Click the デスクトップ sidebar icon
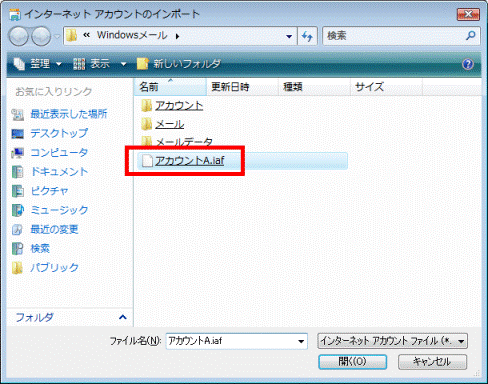The image size is (488, 384). [18, 134]
